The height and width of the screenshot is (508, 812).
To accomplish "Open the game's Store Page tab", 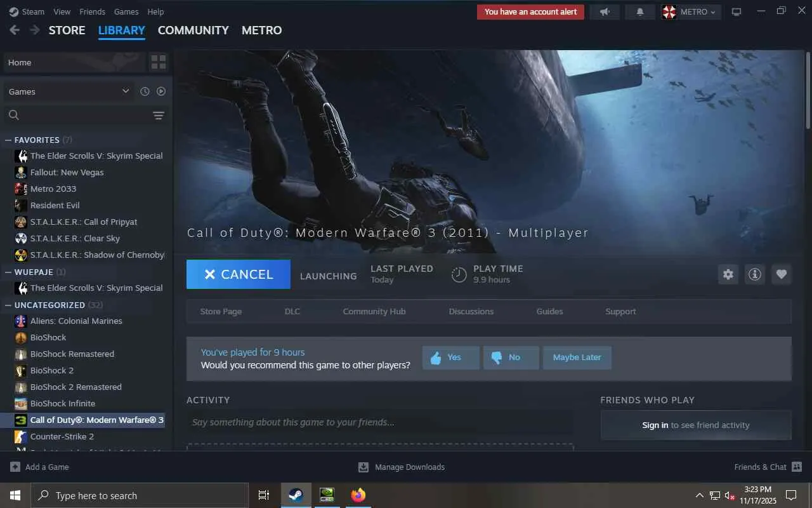I will [221, 312].
